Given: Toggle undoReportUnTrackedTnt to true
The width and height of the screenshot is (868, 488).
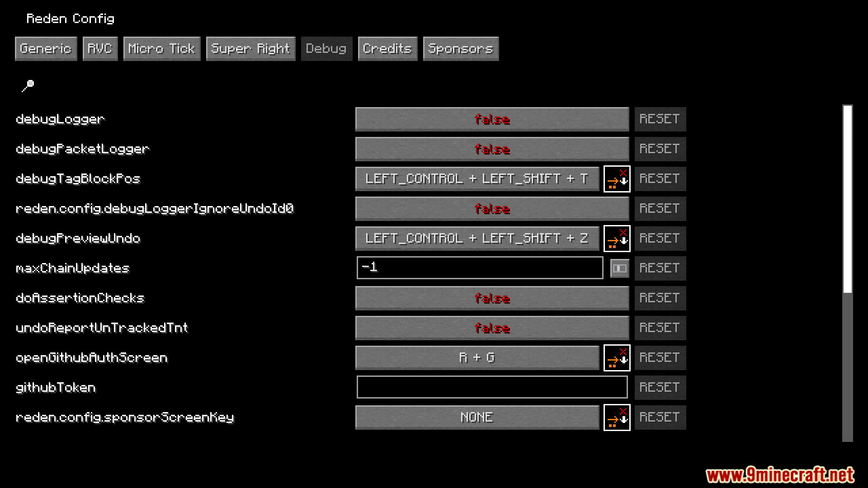Looking at the screenshot, I should click(x=492, y=328).
